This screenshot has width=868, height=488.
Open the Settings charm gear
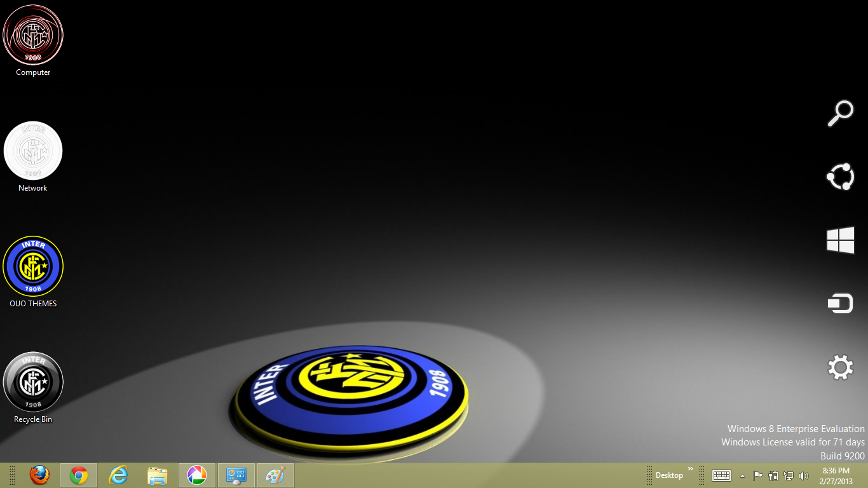[840, 367]
